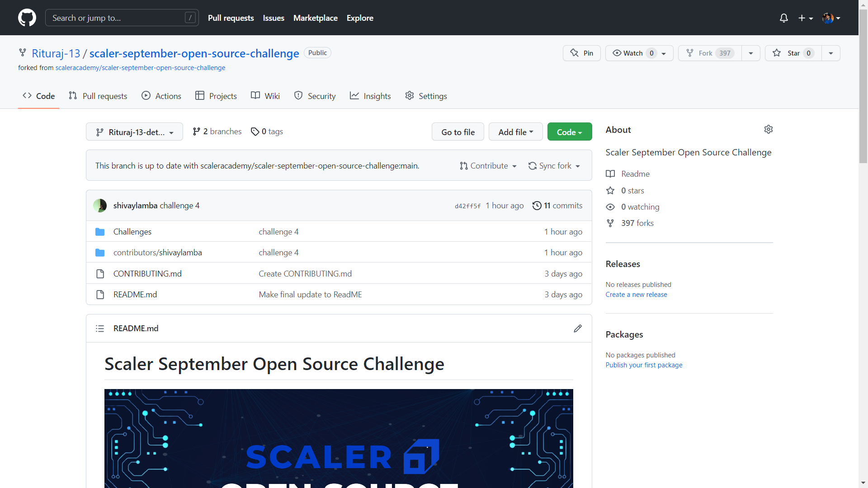Click the Challenges folder icon
This screenshot has width=868, height=488.
(100, 232)
